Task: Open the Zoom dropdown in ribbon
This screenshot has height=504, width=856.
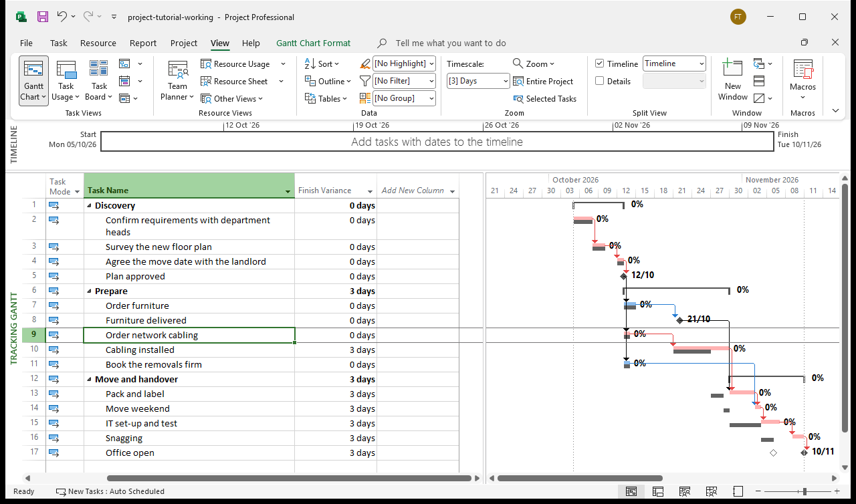Action: pyautogui.click(x=534, y=64)
